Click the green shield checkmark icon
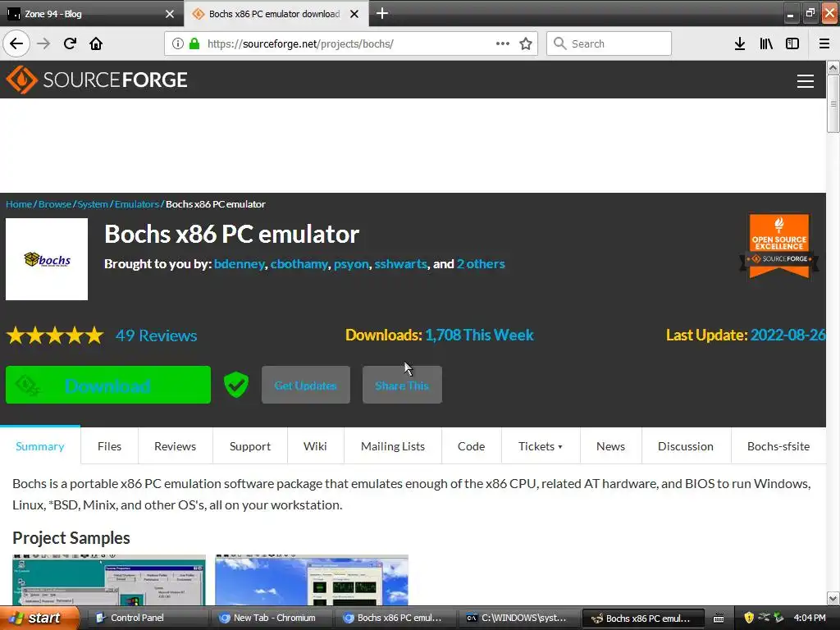This screenshot has width=840, height=630. pyautogui.click(x=235, y=385)
